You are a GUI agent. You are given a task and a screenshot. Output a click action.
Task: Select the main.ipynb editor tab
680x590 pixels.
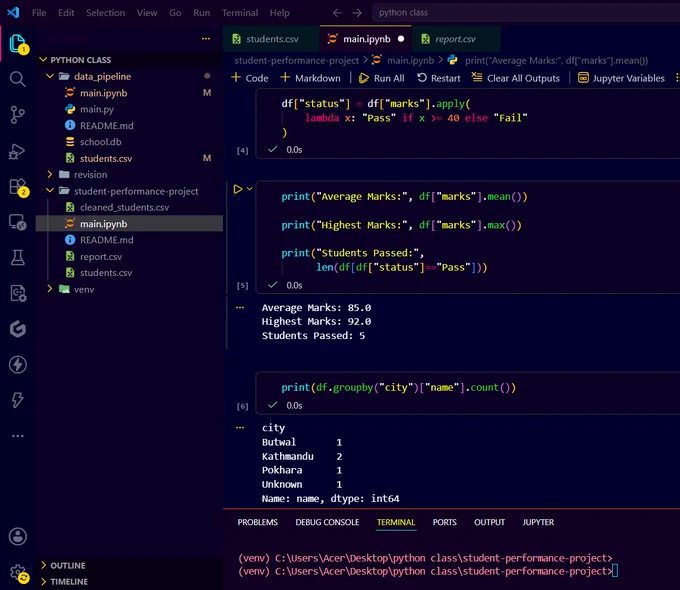coord(366,39)
